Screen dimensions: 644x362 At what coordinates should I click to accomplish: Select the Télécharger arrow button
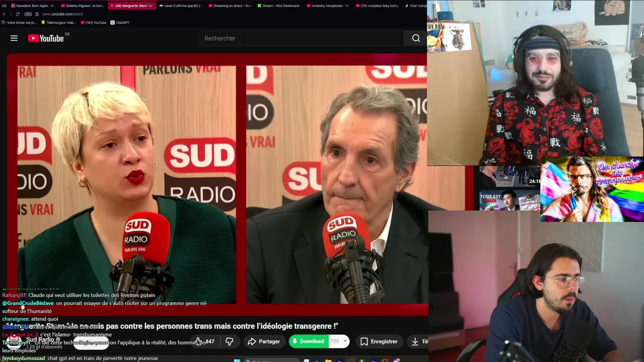point(418,341)
